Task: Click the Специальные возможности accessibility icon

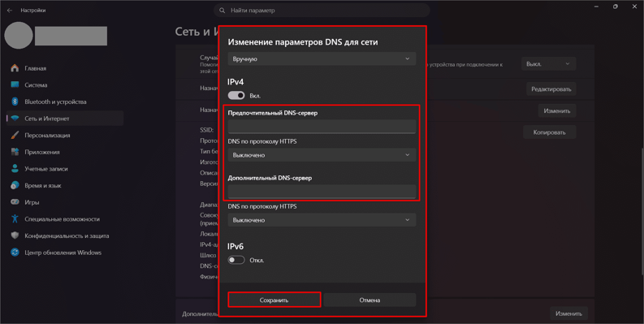Action: [x=15, y=219]
